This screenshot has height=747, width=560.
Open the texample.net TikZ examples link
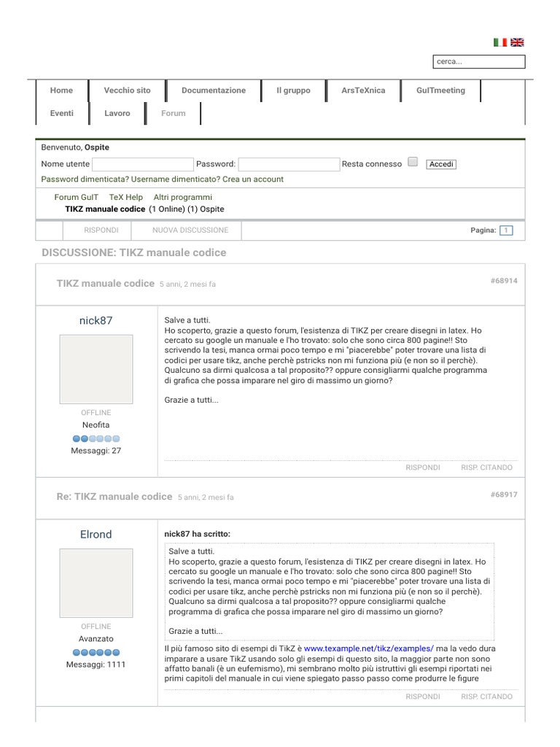(x=369, y=648)
